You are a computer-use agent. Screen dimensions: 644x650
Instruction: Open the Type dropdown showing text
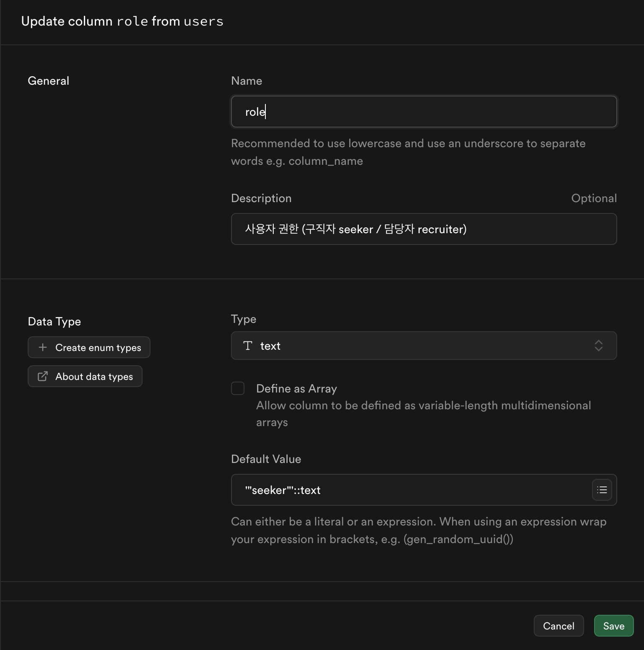424,346
